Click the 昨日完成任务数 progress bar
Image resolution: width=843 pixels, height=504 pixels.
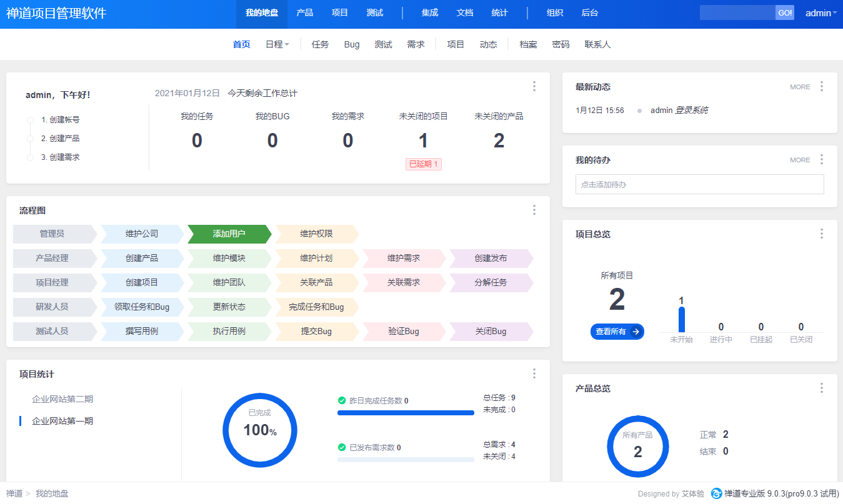(406, 413)
